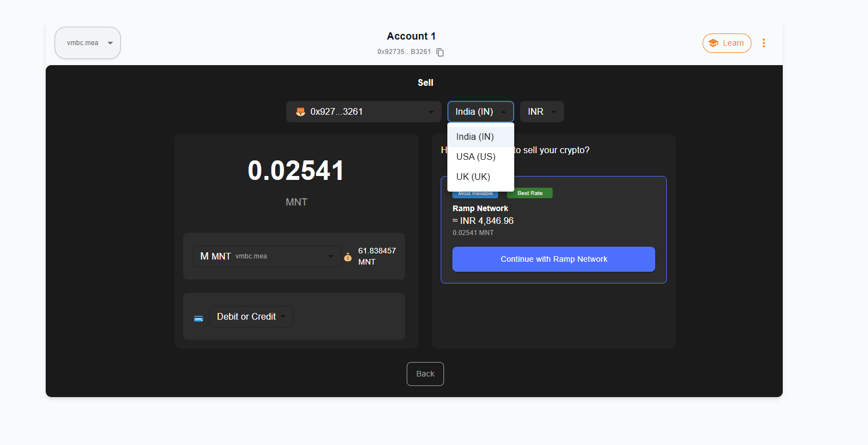Click the credit card icon
Viewport: 868px width, 445px height.
tap(198, 318)
